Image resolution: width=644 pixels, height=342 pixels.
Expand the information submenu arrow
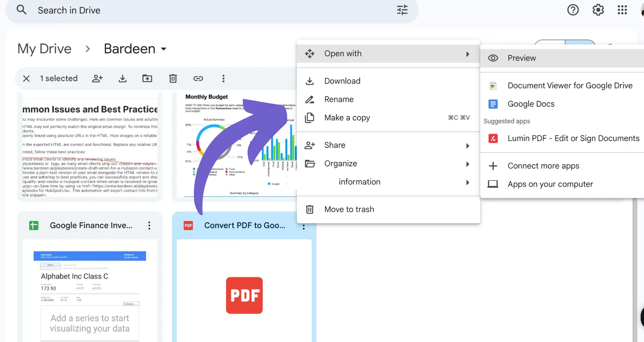click(x=468, y=182)
